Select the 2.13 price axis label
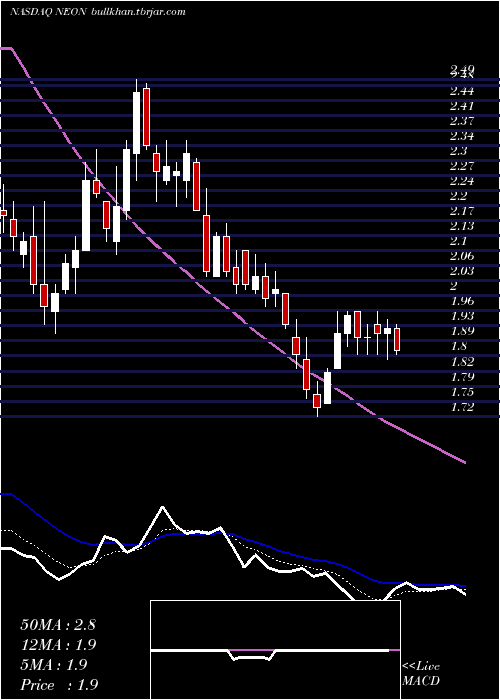The image size is (500, 700). 462,226
